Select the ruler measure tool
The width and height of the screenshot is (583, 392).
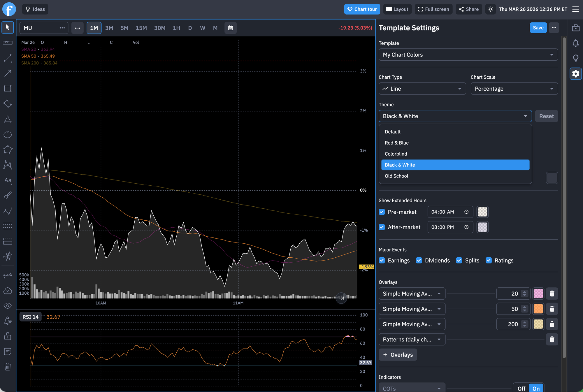(8, 43)
